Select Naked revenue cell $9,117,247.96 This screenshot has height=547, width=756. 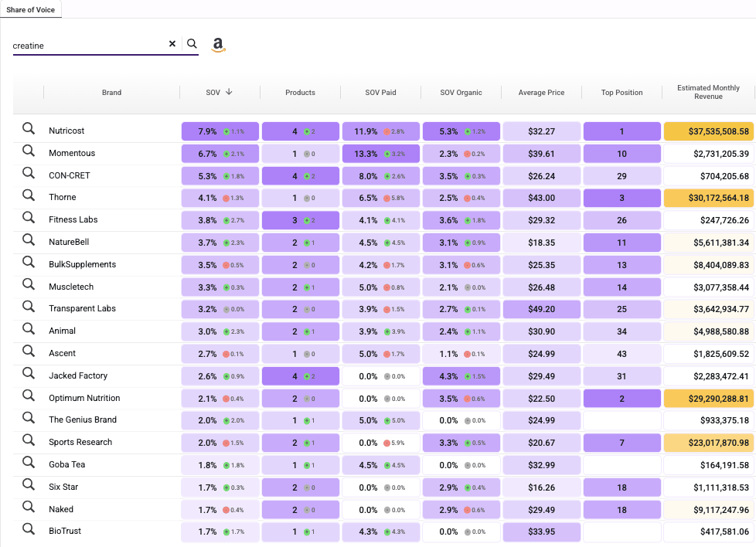(709, 510)
